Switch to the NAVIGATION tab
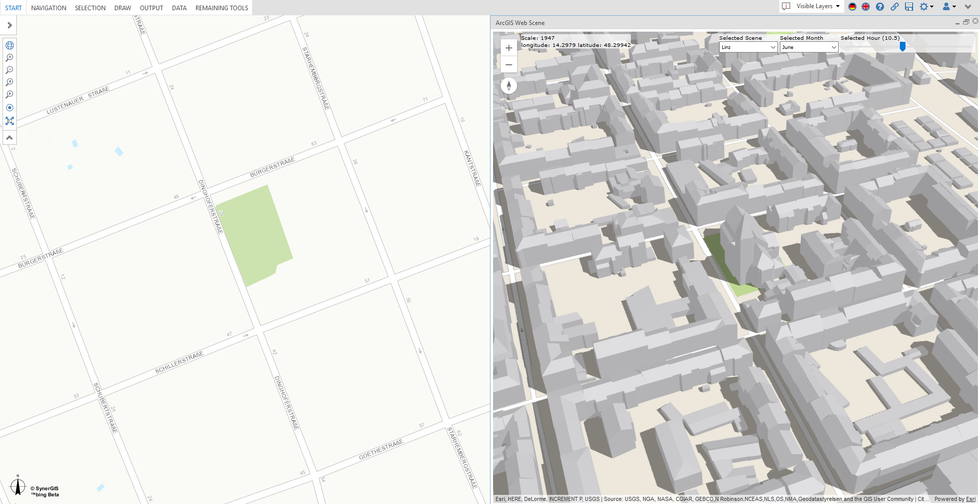Viewport: 980px width, 504px height. 48,8
